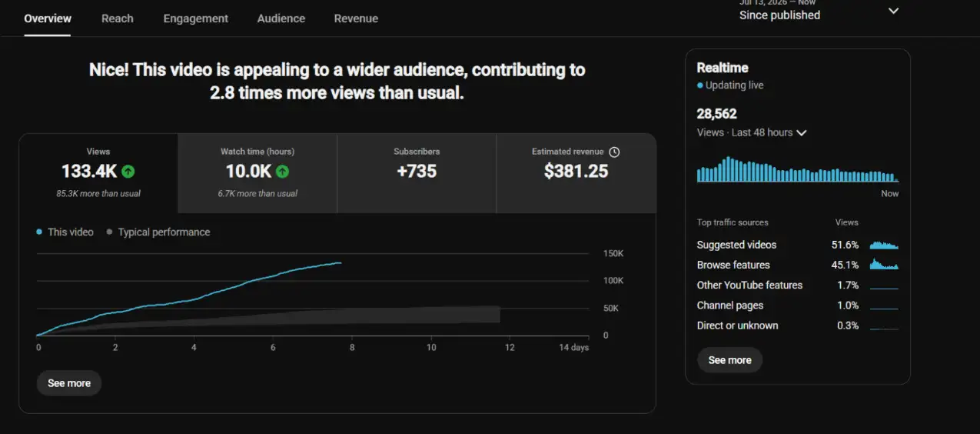Select the Views metric card
Screen dimensions: 980x434
(98, 173)
